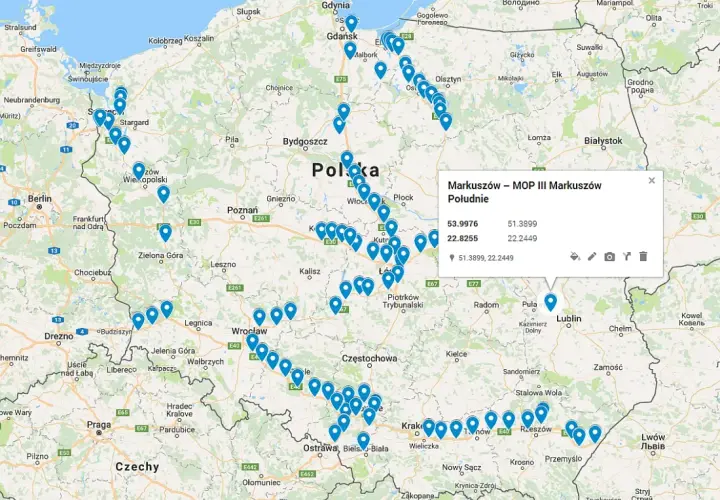The height and width of the screenshot is (500, 720).
Task: Select the easternmost pin near Przemyśl
Action: tap(595, 434)
